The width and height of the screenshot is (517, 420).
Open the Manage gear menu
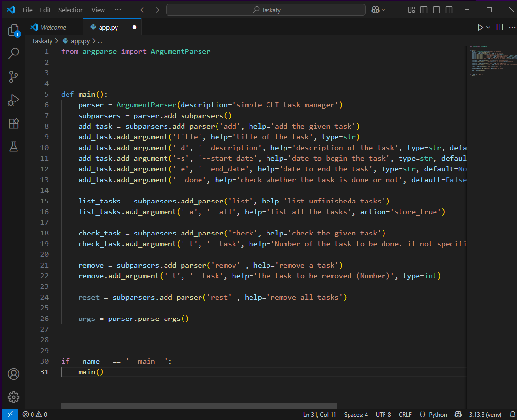tap(14, 397)
